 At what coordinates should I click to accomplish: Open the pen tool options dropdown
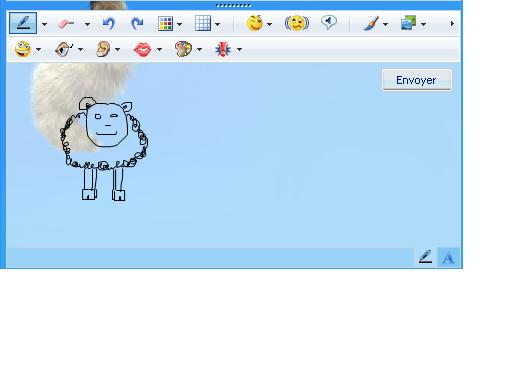[44, 24]
